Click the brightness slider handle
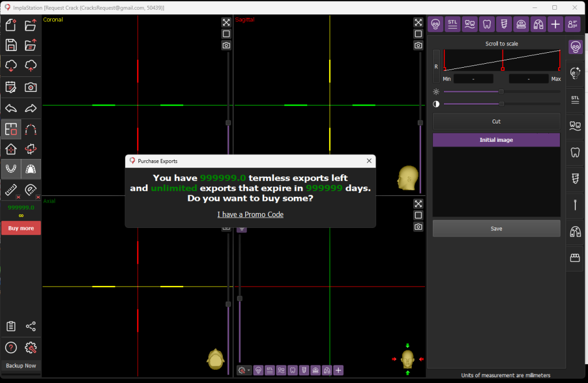Screen dimensions: 588x383 tap(501, 91)
